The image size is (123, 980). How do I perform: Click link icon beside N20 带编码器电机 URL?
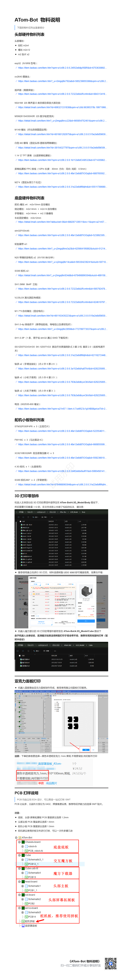tap(16, 262)
